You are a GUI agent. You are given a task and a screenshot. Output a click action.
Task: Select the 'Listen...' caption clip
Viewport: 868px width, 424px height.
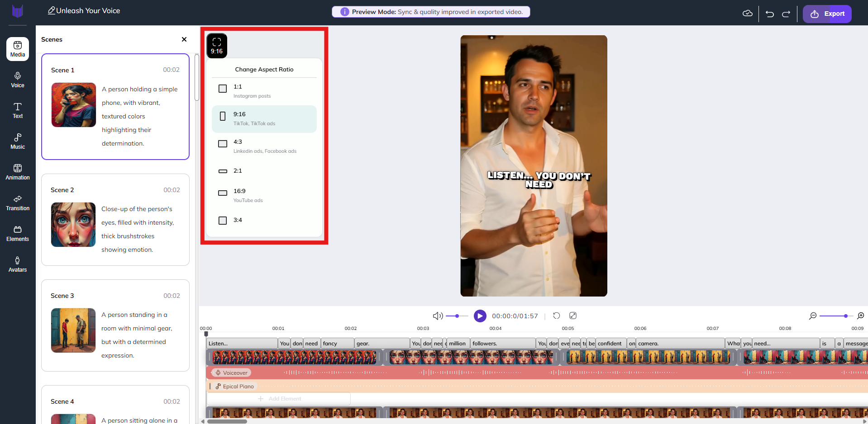(x=242, y=344)
